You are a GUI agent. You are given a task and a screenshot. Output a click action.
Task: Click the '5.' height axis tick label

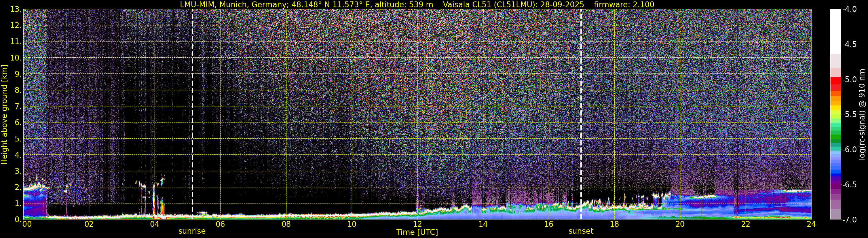click(x=18, y=139)
